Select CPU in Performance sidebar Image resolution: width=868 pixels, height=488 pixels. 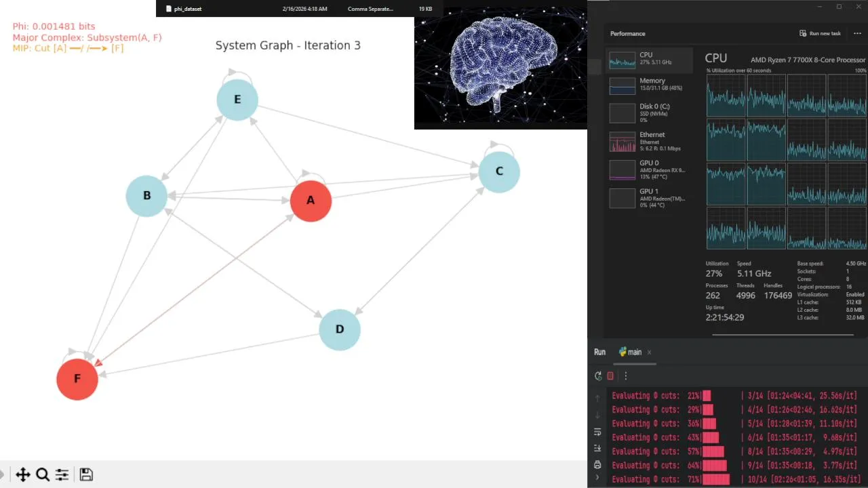(650, 59)
